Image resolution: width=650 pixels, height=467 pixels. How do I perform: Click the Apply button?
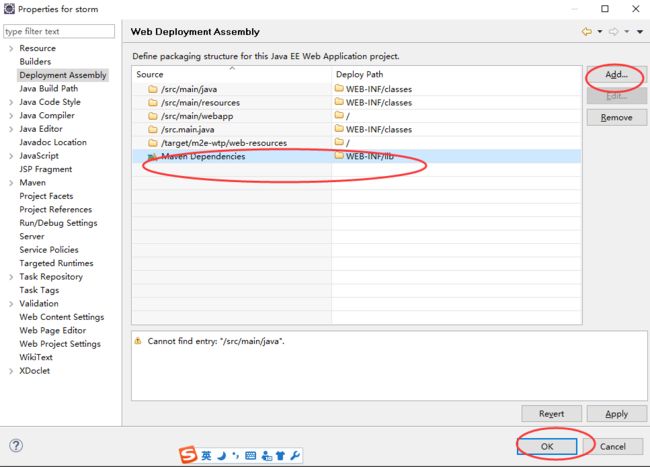(616, 414)
